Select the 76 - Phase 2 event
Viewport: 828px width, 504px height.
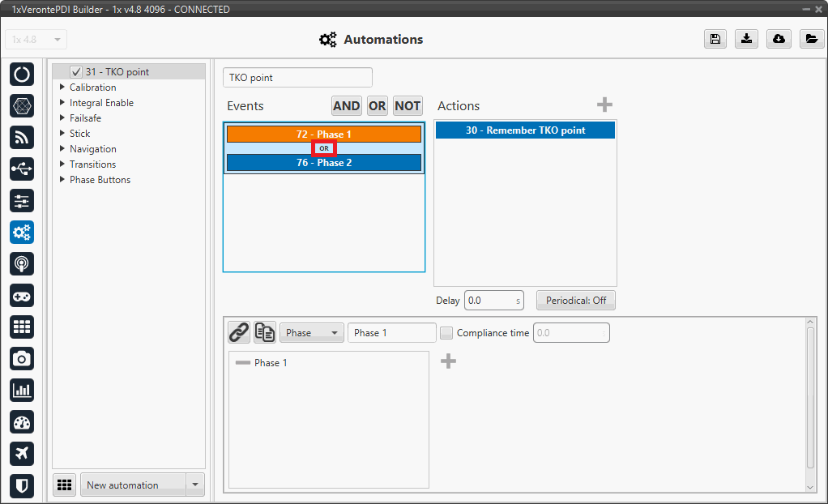pos(324,163)
